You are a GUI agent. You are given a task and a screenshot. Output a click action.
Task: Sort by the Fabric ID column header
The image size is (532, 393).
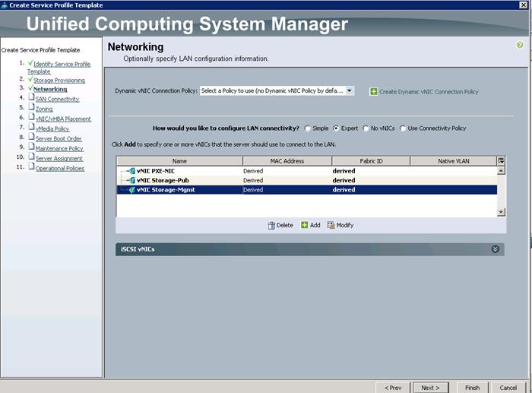point(371,161)
